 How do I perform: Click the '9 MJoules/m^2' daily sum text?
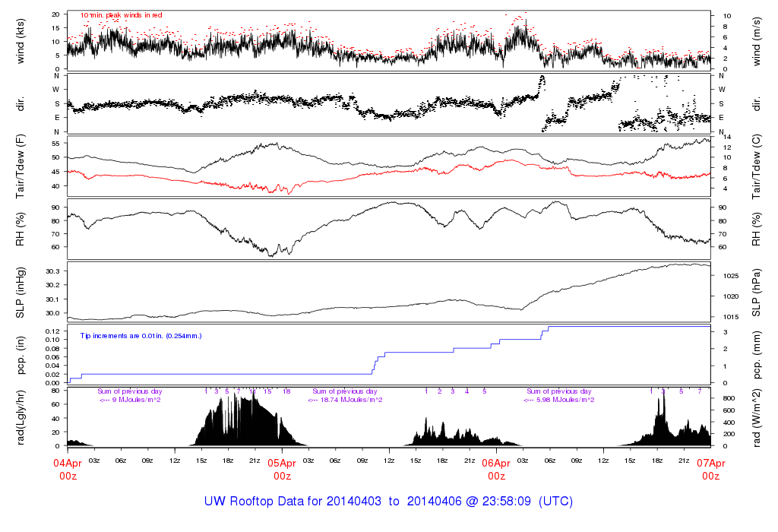point(137,400)
